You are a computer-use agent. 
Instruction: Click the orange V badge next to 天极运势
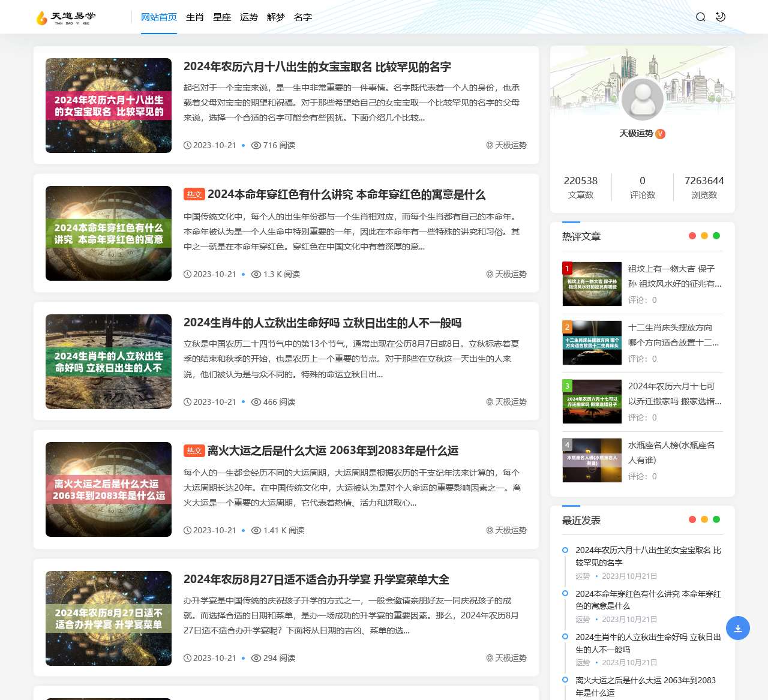tap(660, 134)
